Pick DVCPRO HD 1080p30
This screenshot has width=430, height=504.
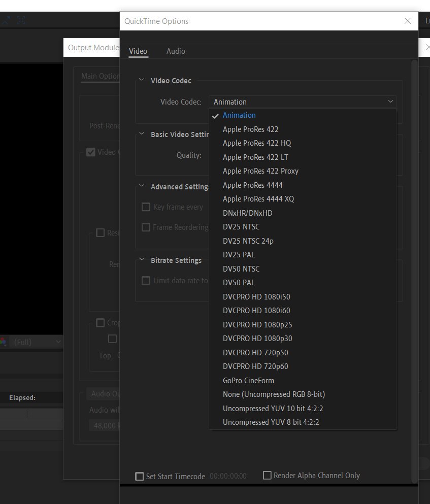(x=303, y=339)
